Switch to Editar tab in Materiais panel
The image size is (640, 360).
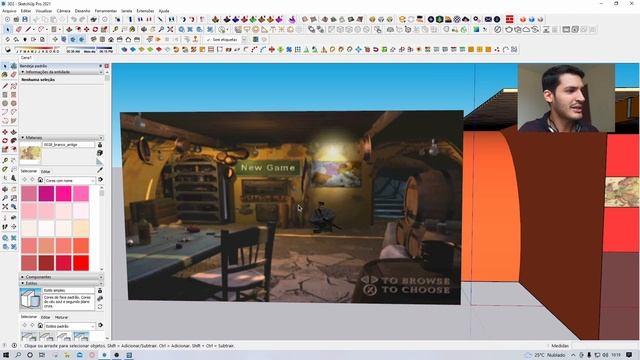(x=45, y=171)
